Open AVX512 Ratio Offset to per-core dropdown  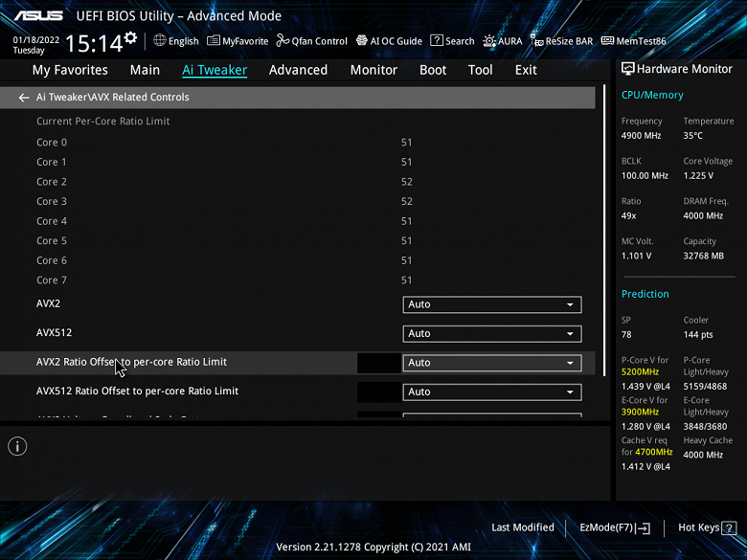pos(492,392)
